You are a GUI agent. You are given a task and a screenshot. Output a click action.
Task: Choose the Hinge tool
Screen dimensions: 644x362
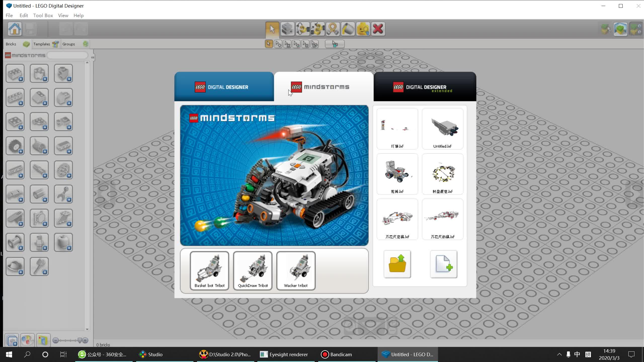(302, 29)
